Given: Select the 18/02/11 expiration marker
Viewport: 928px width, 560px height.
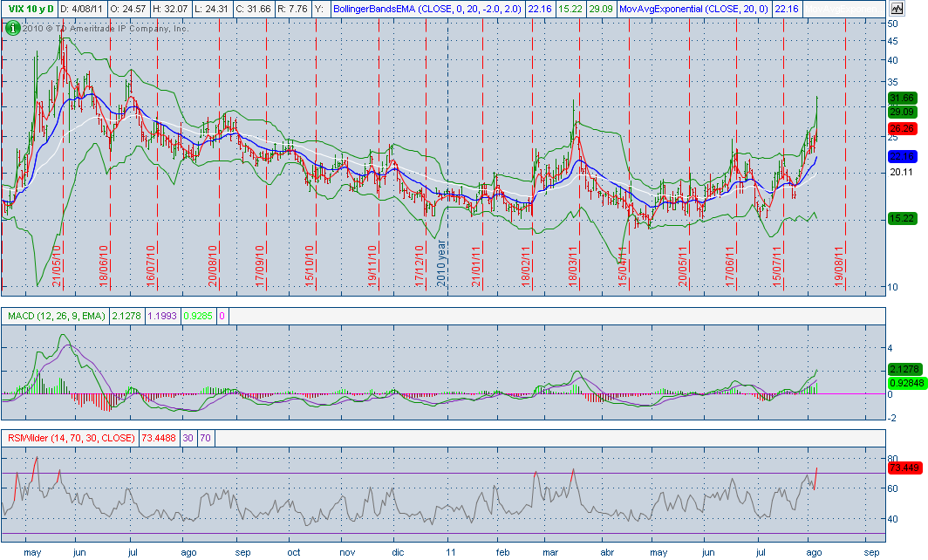Looking at the screenshot, I should point(526,266).
